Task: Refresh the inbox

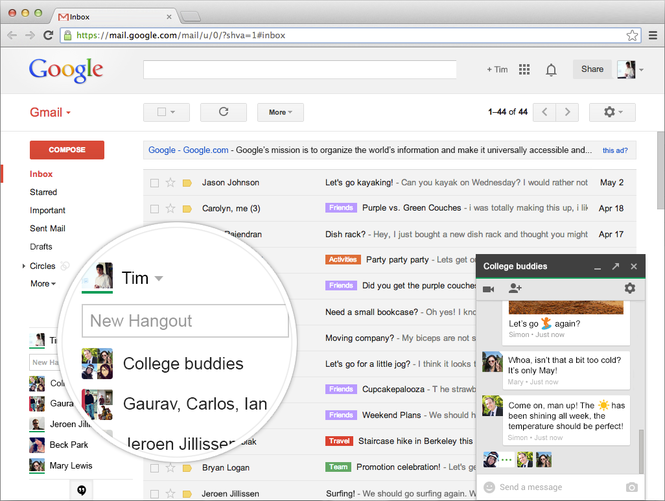Action: point(224,112)
